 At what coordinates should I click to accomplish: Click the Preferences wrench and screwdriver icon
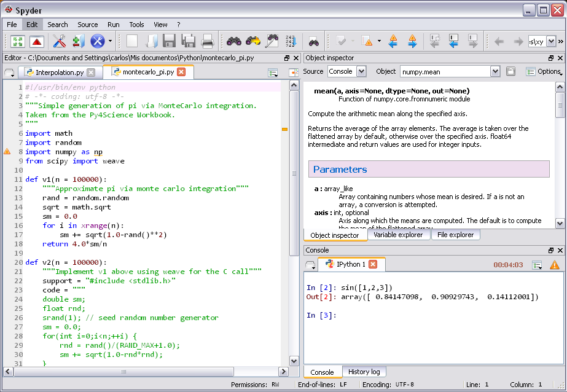click(x=59, y=42)
